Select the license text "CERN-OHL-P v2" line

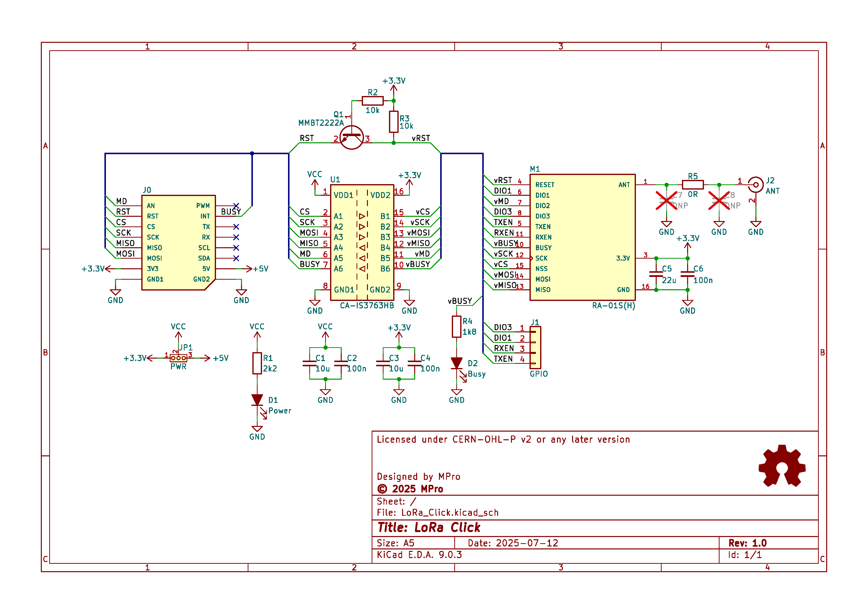coord(503,439)
